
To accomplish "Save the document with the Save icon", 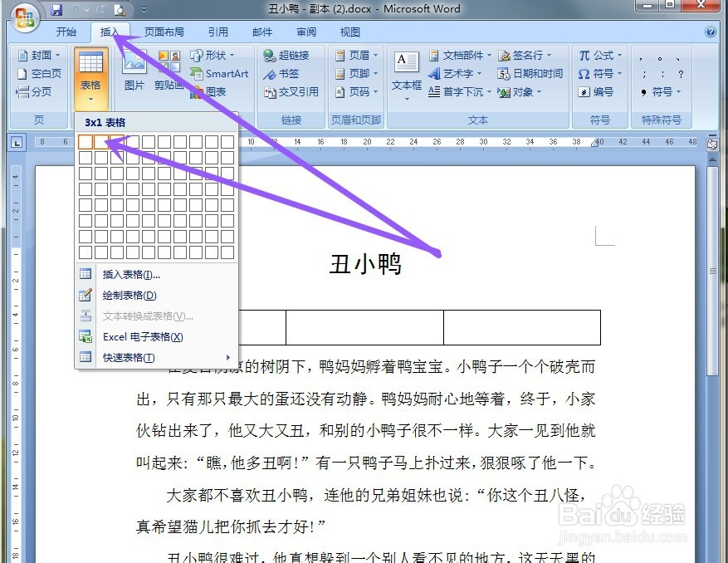I will pyautogui.click(x=54, y=9).
